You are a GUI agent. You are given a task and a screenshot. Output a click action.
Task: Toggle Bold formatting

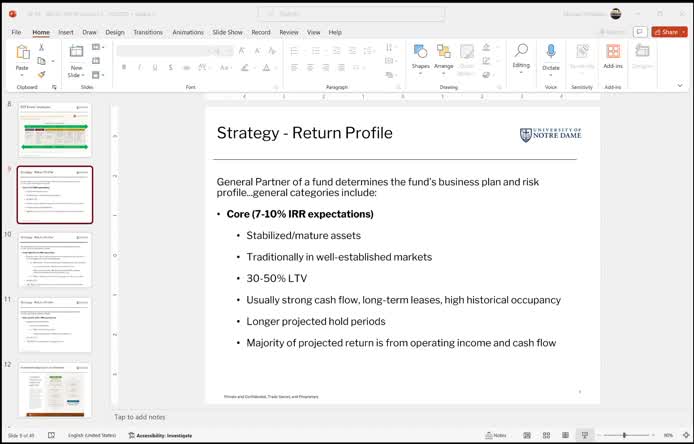124,67
